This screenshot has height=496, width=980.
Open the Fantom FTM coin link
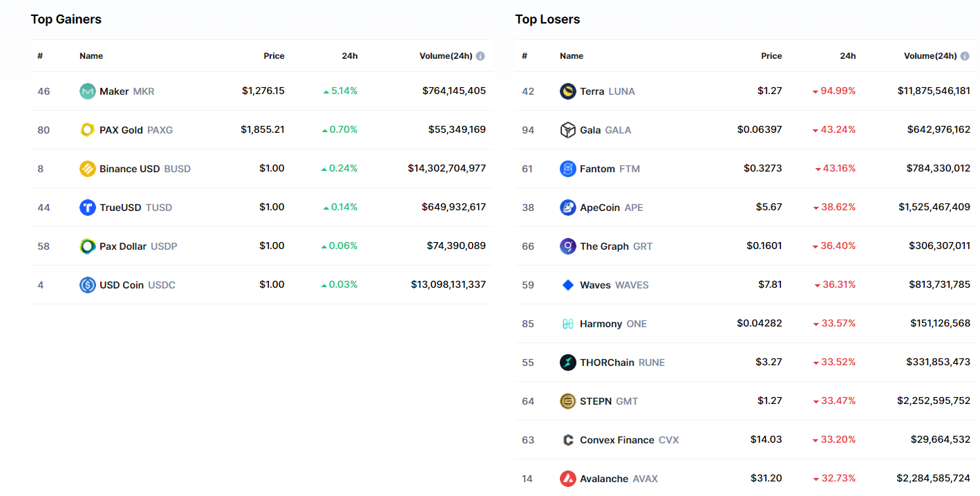(x=600, y=169)
